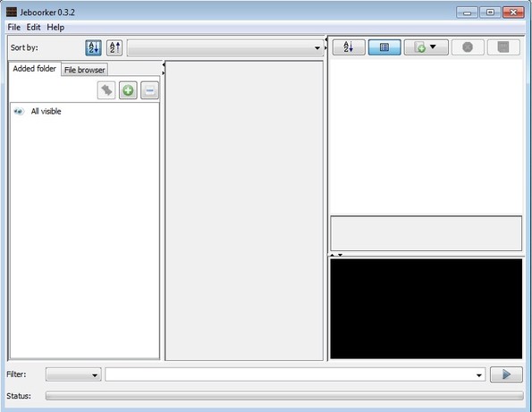Click the green add folder icon

[128, 90]
